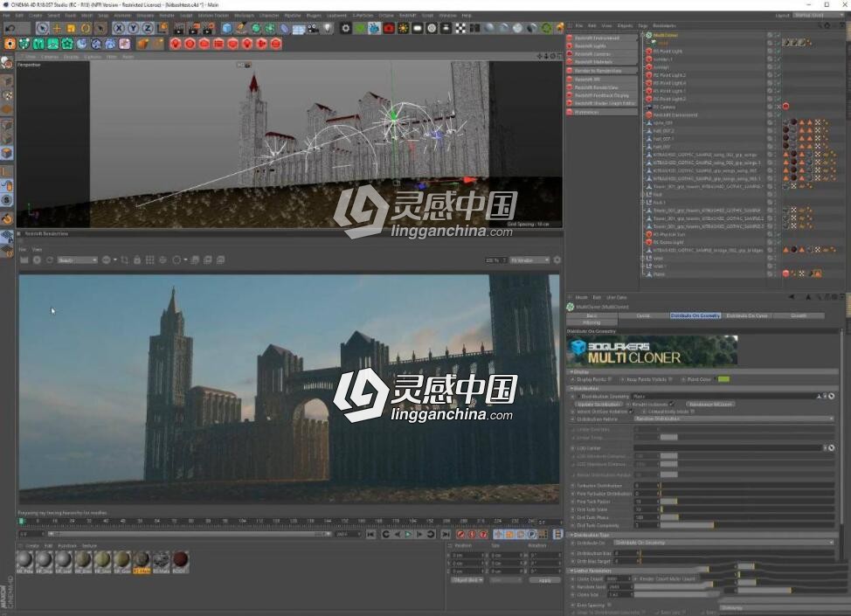Image resolution: width=851 pixels, height=616 pixels.
Task: Open the Redshift Shader Graph Editor
Action: 601,103
